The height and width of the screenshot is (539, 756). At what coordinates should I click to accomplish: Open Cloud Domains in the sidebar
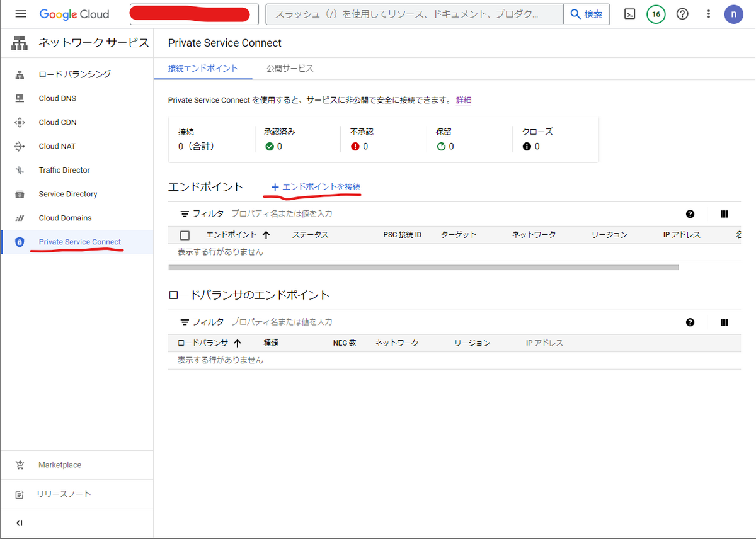point(65,218)
